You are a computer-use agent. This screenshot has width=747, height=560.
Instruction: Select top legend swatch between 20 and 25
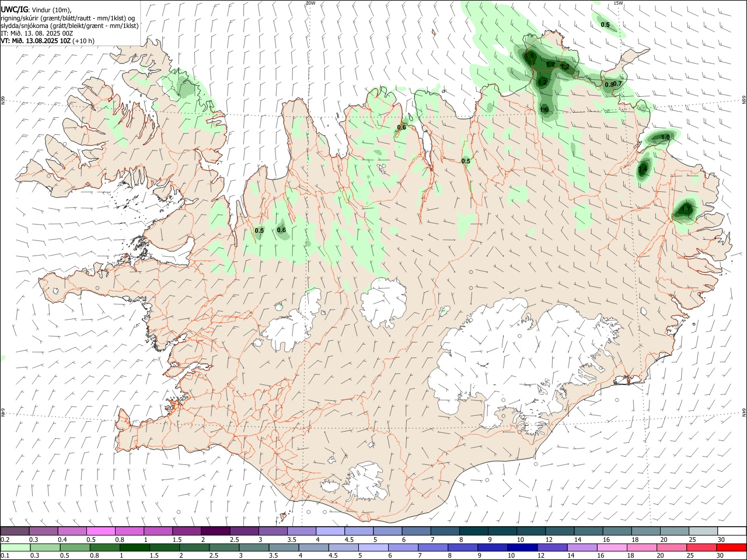675,531
